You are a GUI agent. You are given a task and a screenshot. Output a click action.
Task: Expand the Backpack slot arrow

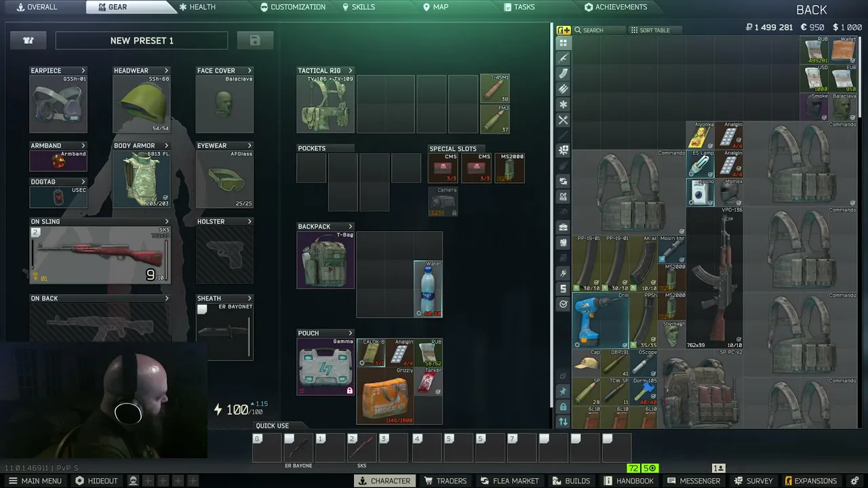(351, 226)
